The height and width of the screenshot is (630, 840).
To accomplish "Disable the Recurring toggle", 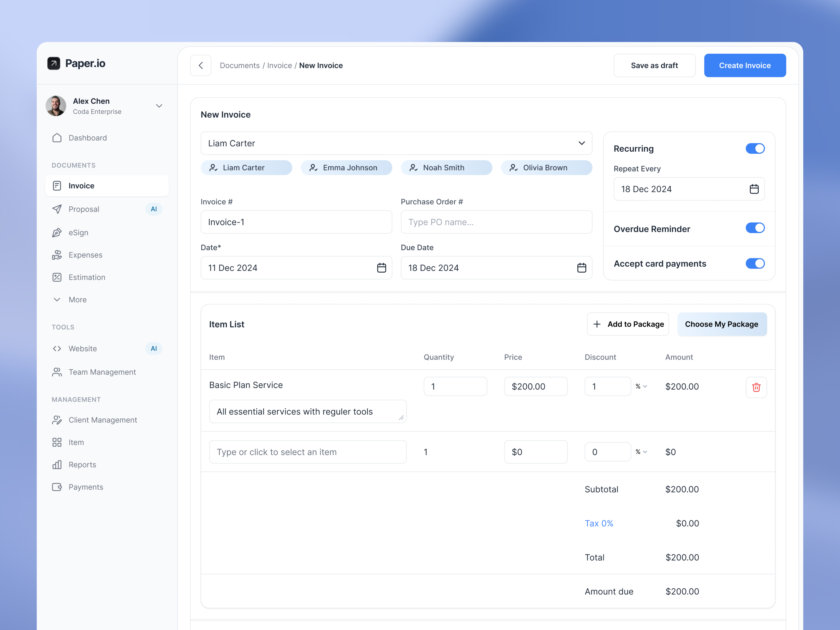I will tap(755, 148).
